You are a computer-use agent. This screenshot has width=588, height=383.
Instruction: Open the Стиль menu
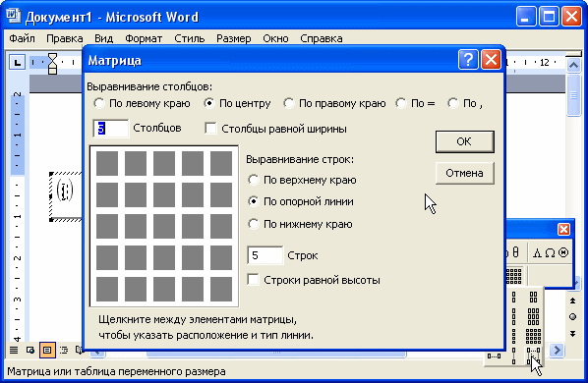[x=190, y=38]
